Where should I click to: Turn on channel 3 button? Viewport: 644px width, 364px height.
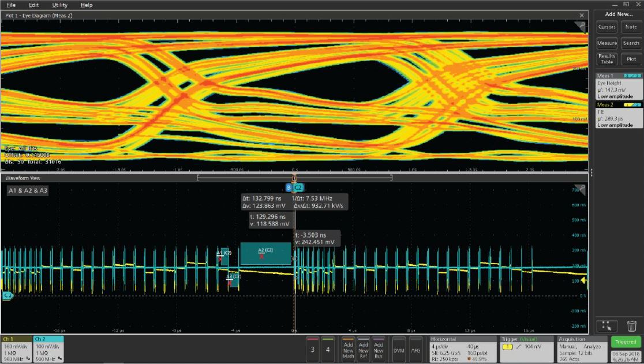(313, 348)
